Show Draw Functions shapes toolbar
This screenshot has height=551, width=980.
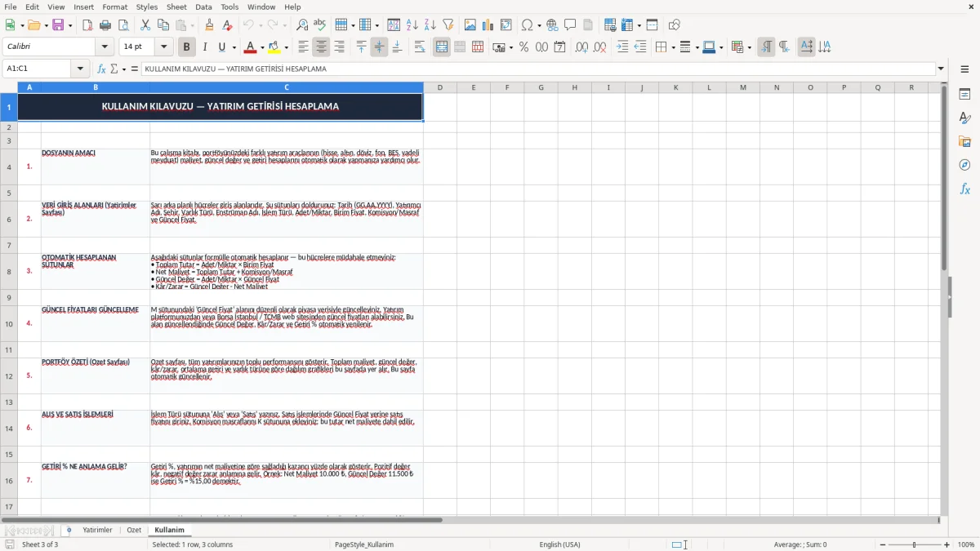click(x=674, y=25)
